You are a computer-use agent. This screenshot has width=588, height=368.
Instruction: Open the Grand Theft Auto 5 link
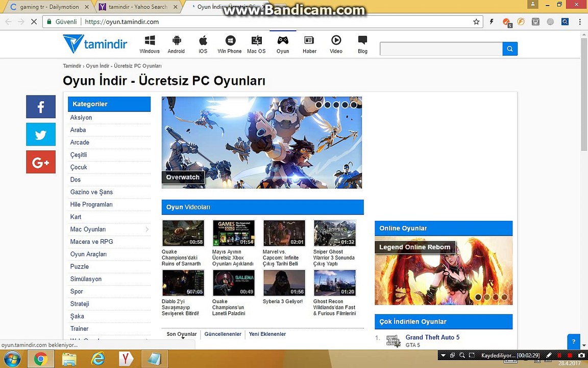tap(432, 337)
